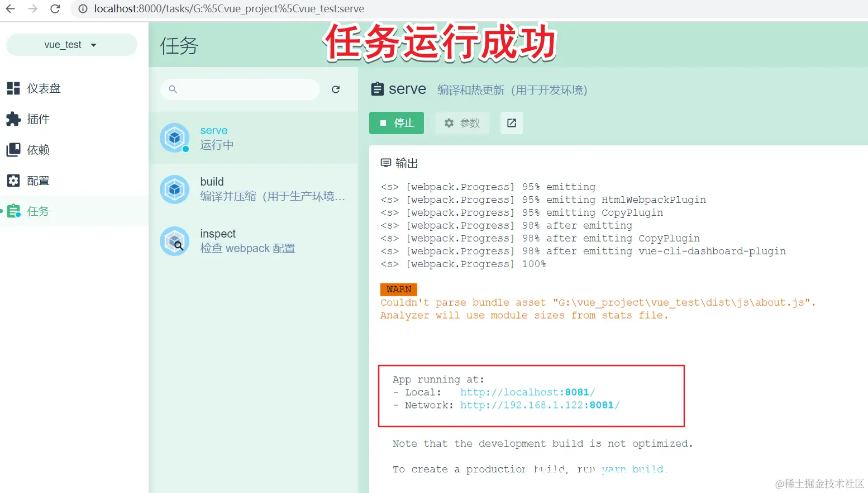Click the configuration gear icon in sidebar
Screen dimensions: 868x493
[13, 181]
